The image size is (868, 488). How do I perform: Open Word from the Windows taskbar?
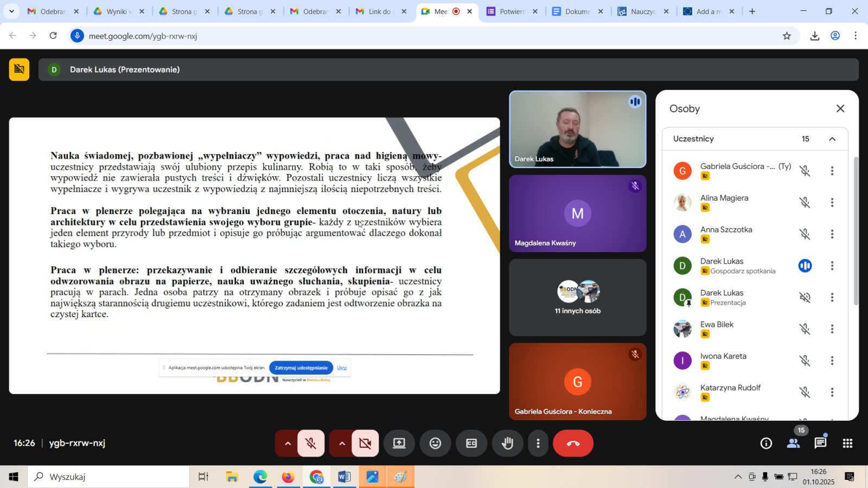pyautogui.click(x=344, y=477)
